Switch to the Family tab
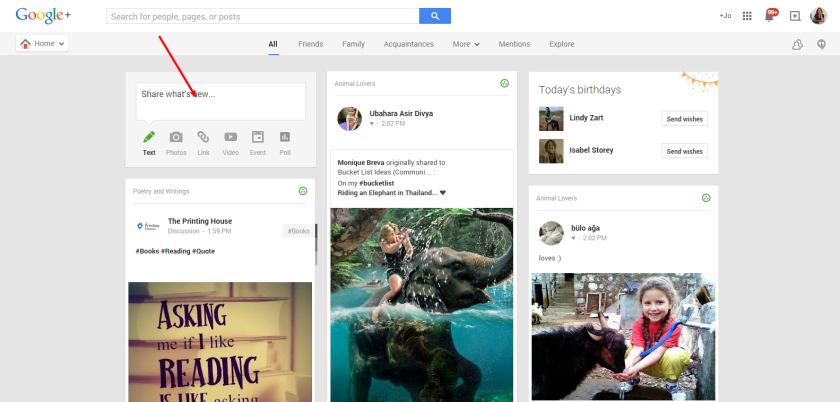Screen dimensions: 840x402 (354, 44)
